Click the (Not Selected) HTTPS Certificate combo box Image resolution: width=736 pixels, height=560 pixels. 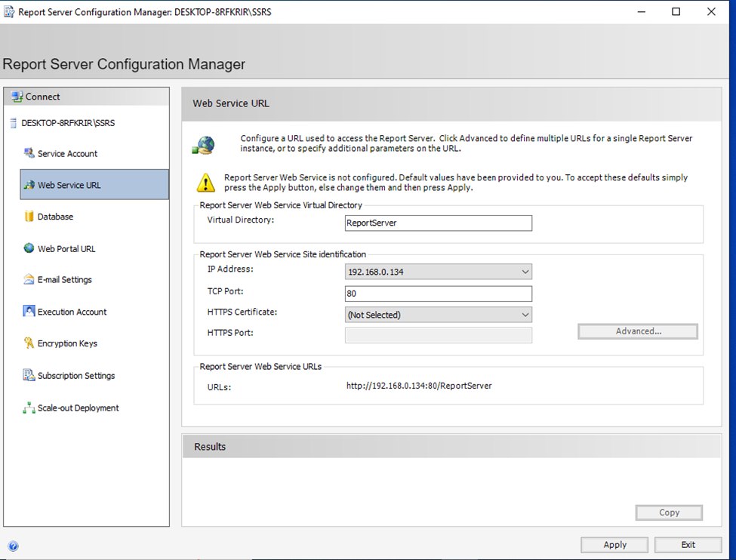[439, 315]
